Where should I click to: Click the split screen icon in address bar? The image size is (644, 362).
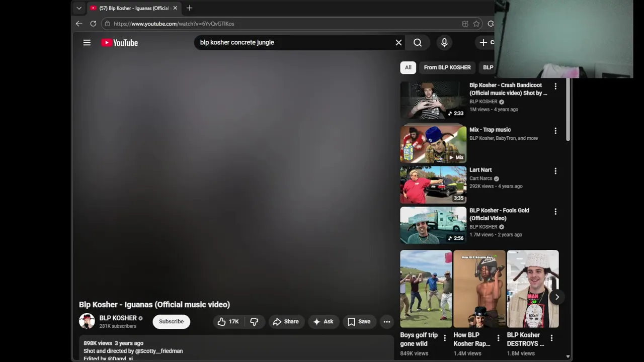(465, 24)
